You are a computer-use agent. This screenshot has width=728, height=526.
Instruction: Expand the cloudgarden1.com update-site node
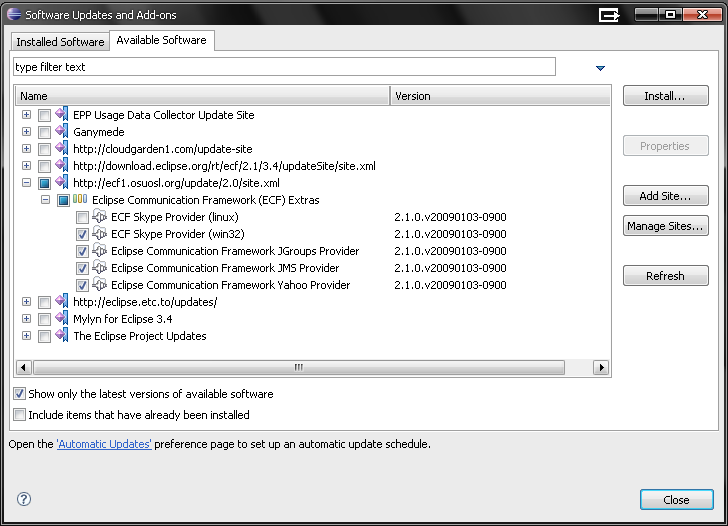pos(26,149)
